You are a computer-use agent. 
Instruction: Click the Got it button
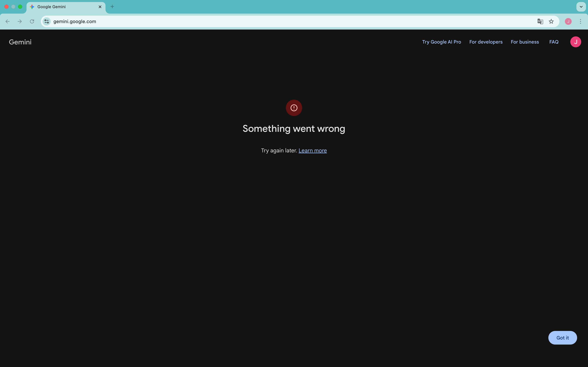click(562, 338)
